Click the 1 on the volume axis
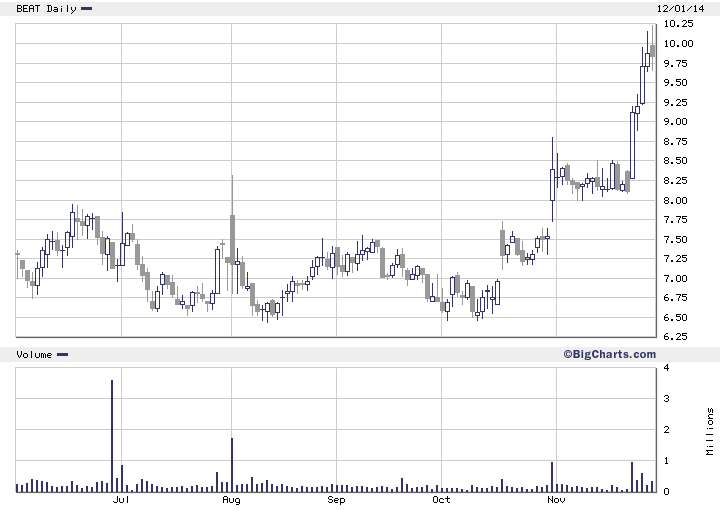 (666, 460)
